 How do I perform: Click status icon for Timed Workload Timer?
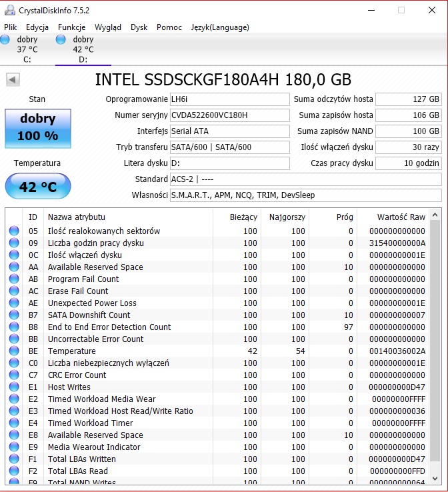(x=14, y=423)
